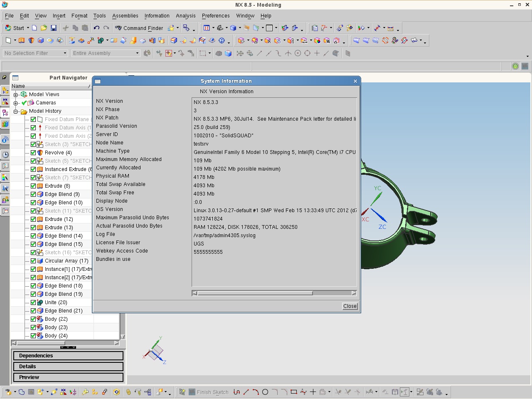Select the Edge Blend (14) tree item
The height and width of the screenshot is (399, 532).
tap(64, 236)
